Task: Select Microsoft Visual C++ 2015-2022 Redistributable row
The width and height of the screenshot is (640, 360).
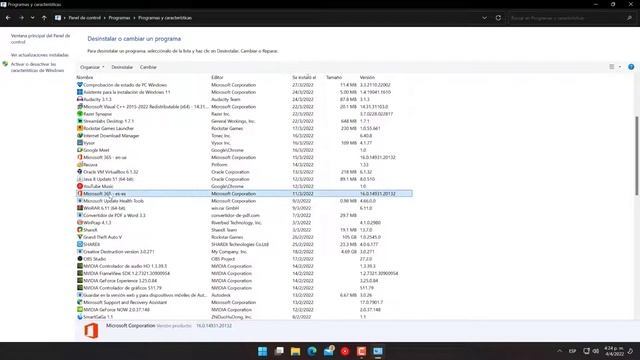Action: [244, 107]
